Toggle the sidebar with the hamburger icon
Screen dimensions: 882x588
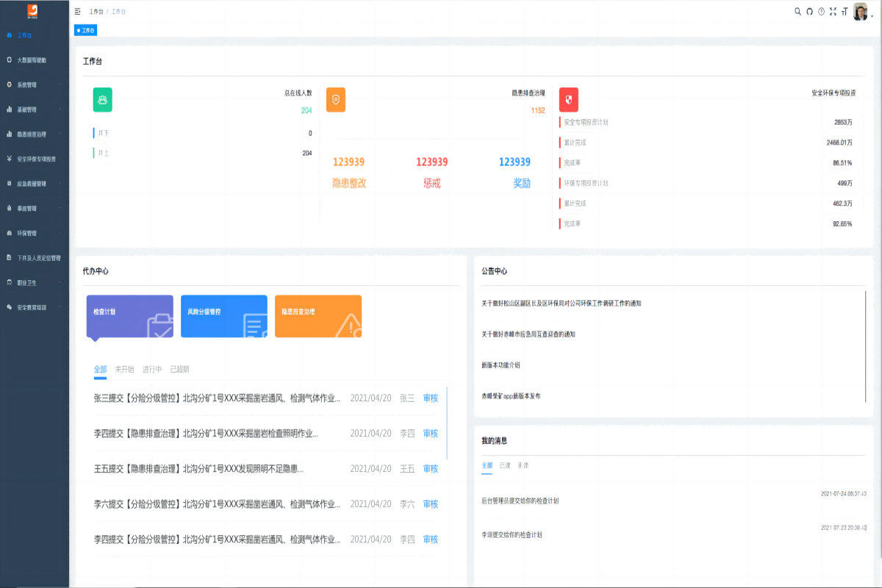[76, 12]
